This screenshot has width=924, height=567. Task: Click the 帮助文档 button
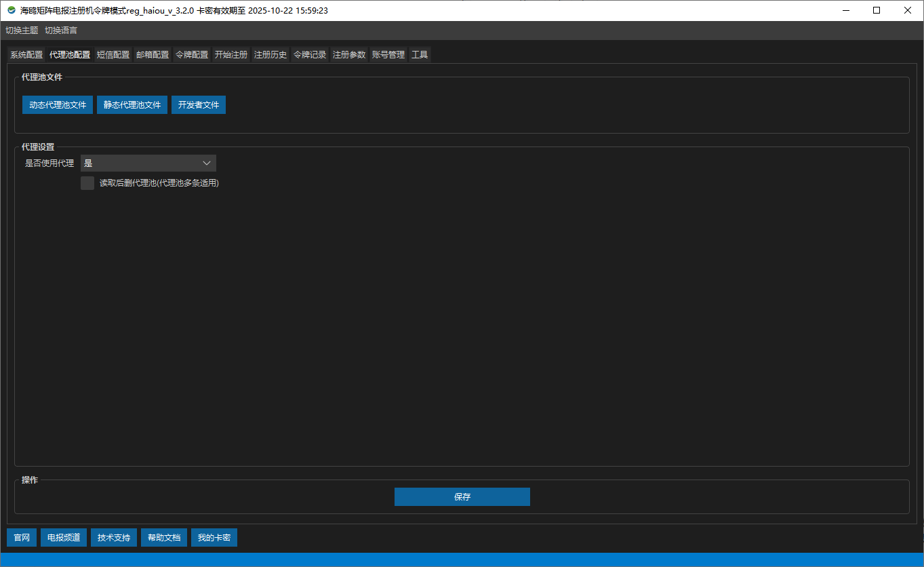click(164, 538)
